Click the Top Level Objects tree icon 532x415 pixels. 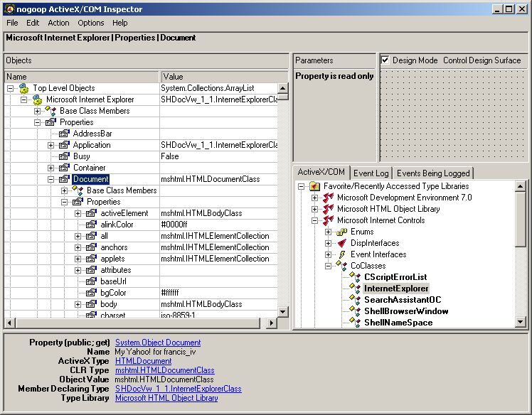click(x=23, y=88)
